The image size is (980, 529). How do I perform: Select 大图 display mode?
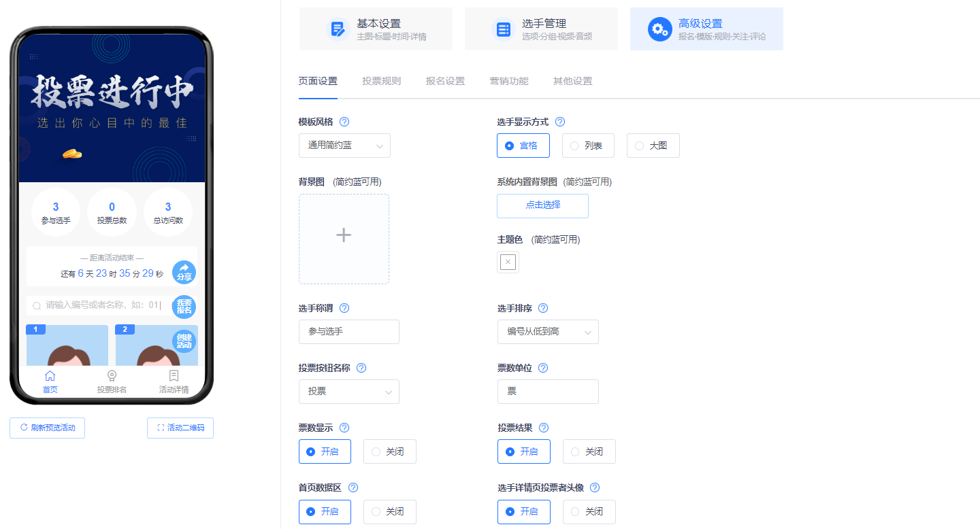(x=653, y=146)
